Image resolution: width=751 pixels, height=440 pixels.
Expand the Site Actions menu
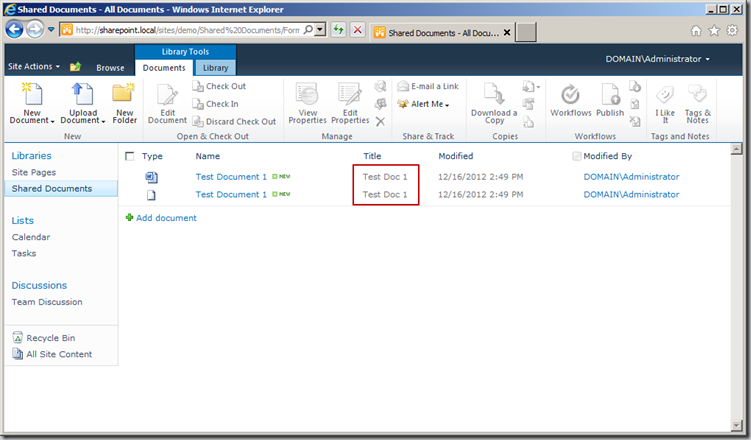click(x=34, y=67)
